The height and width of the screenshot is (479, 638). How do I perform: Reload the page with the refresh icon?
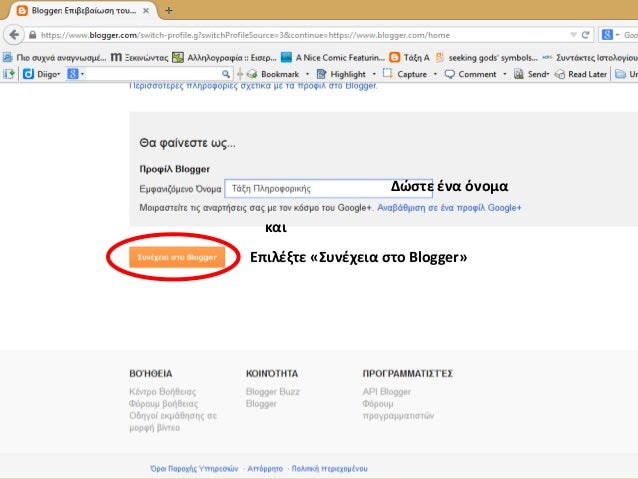tap(586, 35)
